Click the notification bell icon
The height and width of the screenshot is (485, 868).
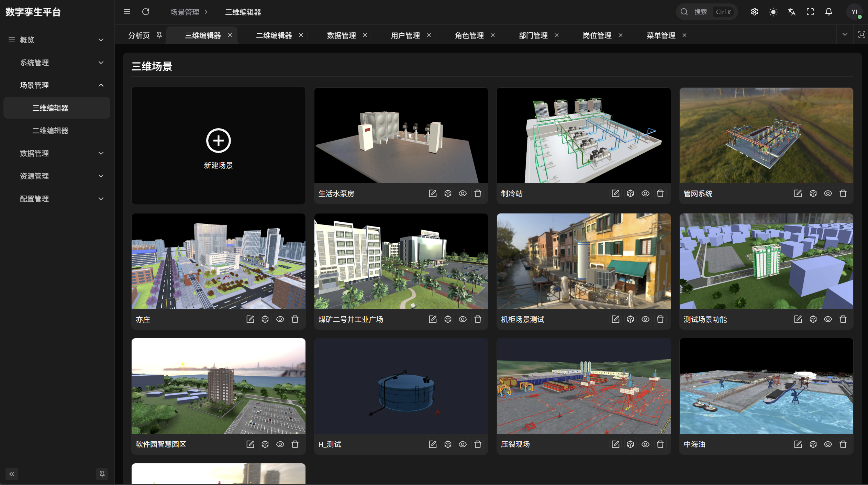click(829, 12)
